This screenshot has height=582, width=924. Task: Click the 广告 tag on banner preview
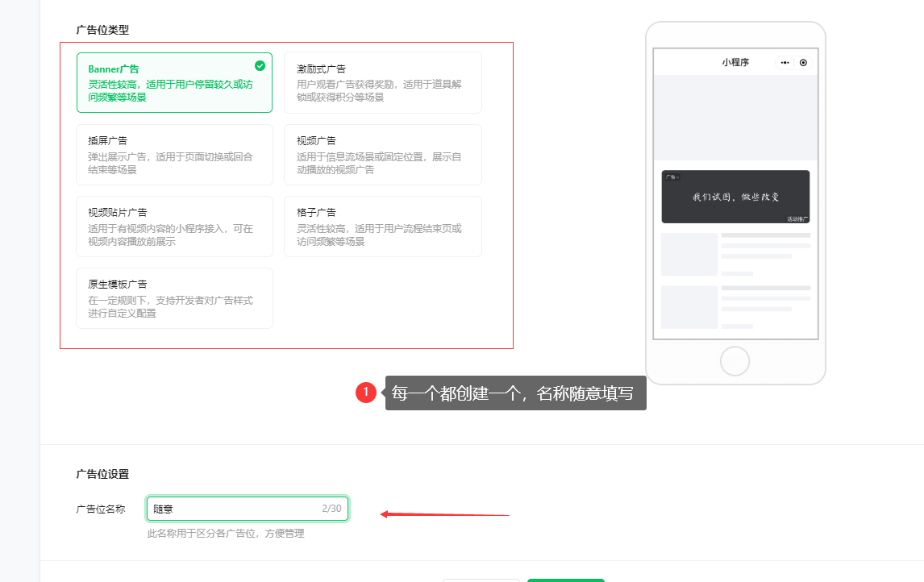point(672,177)
